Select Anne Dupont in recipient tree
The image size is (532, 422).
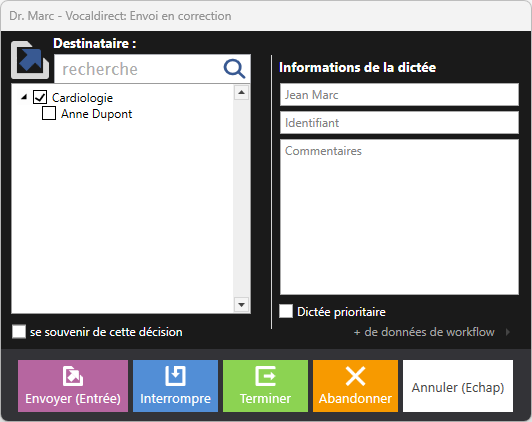point(96,114)
